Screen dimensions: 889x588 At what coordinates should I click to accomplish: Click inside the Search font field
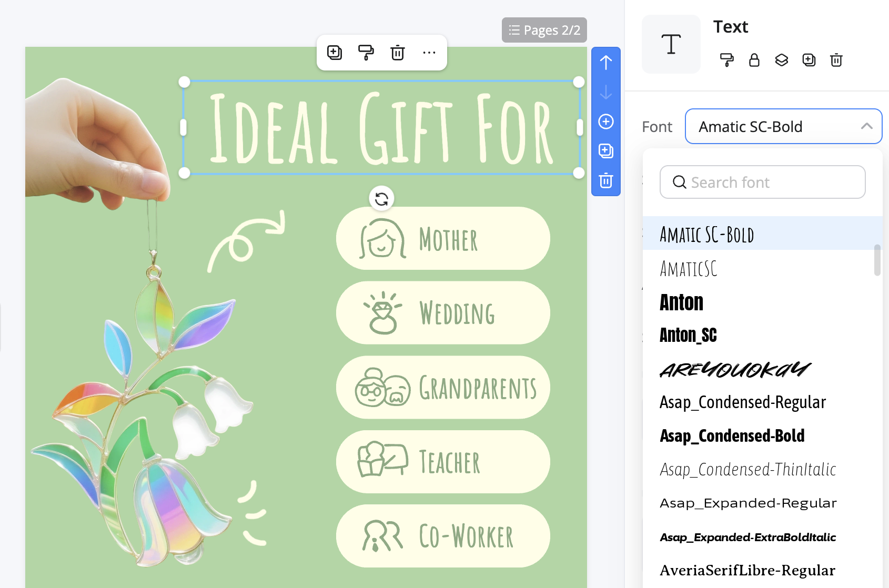coord(763,182)
